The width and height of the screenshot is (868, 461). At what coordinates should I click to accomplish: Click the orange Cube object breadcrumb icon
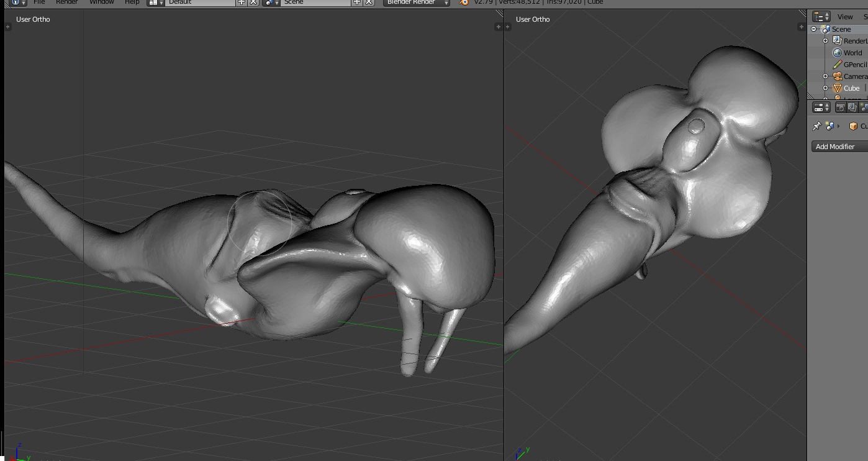[853, 126]
